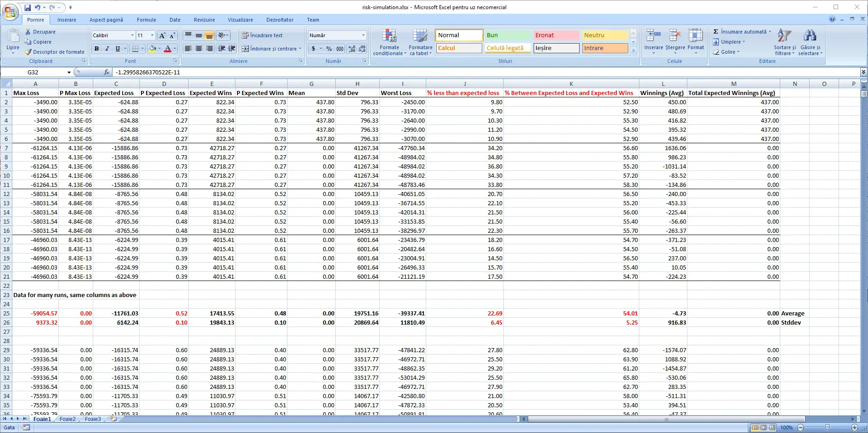The image size is (868, 433).
Task: Click the Percent style icon
Action: 329,49
